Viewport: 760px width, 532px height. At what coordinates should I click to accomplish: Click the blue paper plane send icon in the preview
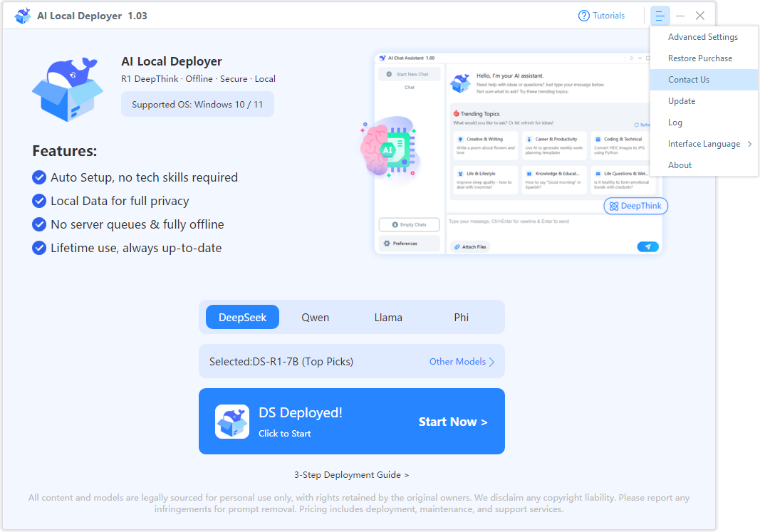click(x=647, y=246)
